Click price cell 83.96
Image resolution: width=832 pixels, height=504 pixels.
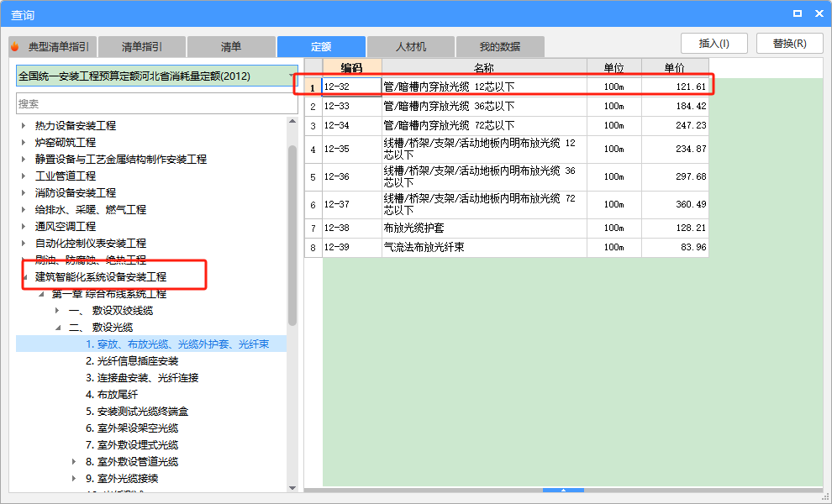675,247
